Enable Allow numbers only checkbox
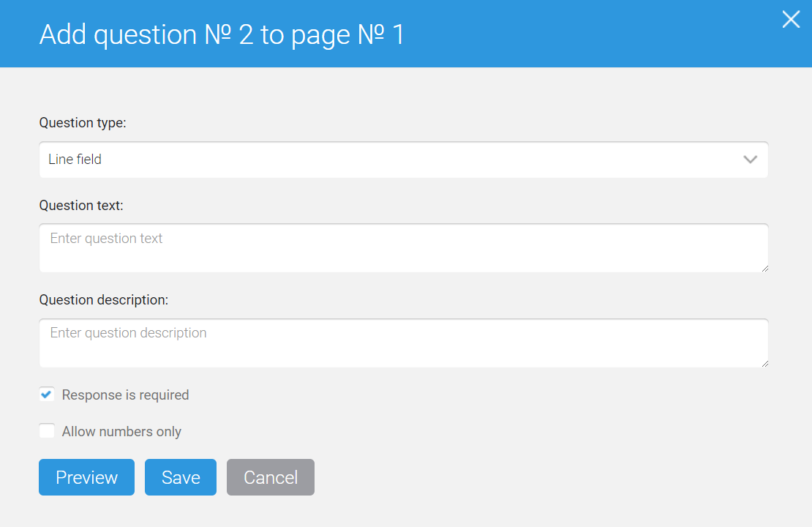The image size is (812, 527). pyautogui.click(x=47, y=430)
